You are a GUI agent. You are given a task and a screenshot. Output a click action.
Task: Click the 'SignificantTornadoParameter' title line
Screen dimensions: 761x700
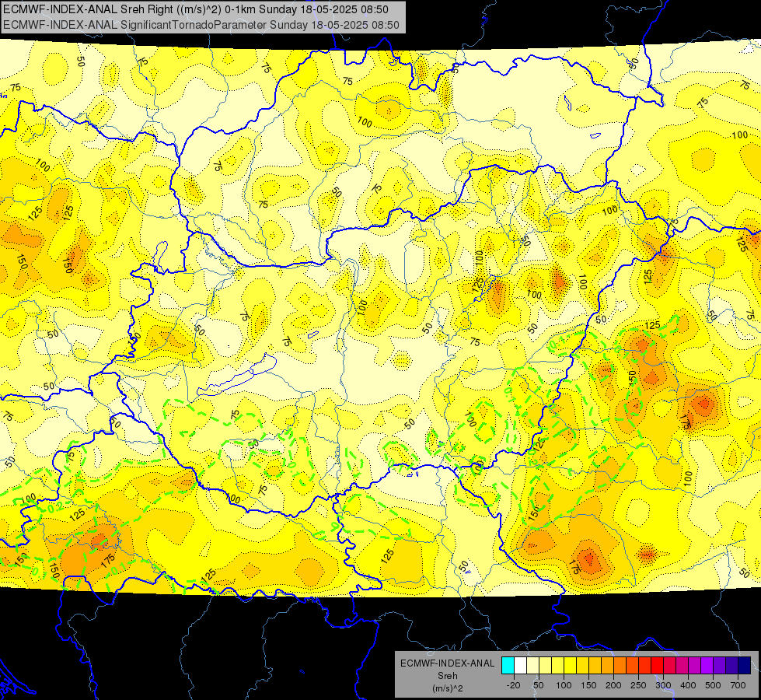click(x=201, y=25)
